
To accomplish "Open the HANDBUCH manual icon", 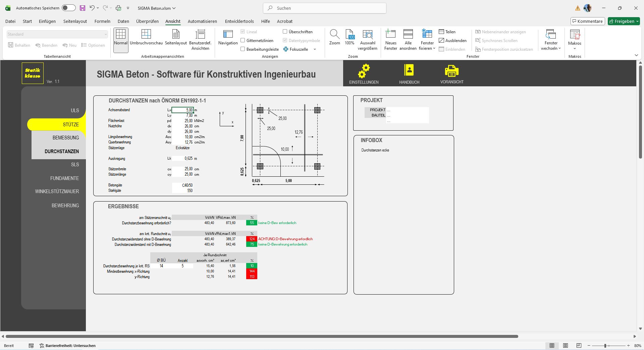I will pyautogui.click(x=409, y=70).
